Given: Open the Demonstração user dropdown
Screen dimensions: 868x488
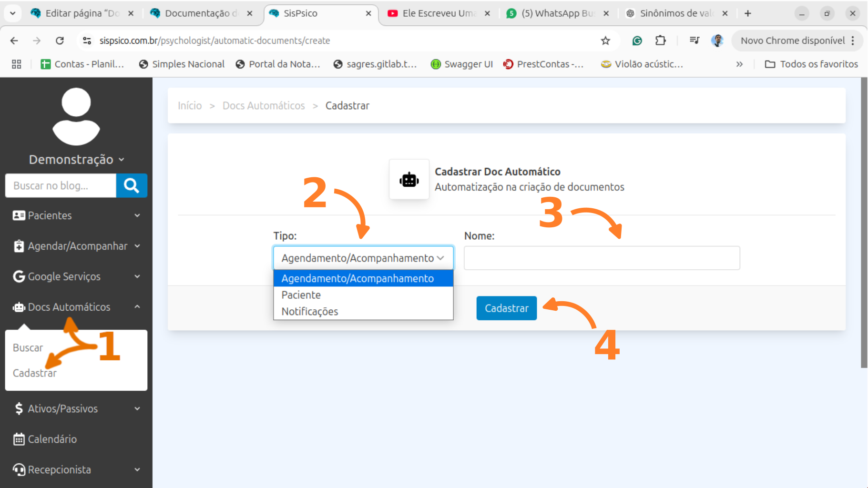Looking at the screenshot, I should point(76,159).
